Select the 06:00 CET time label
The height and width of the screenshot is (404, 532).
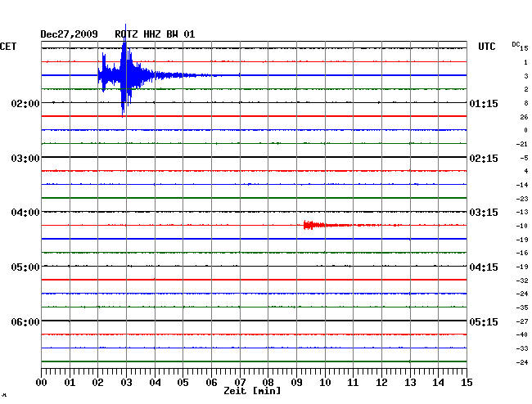tap(25, 321)
